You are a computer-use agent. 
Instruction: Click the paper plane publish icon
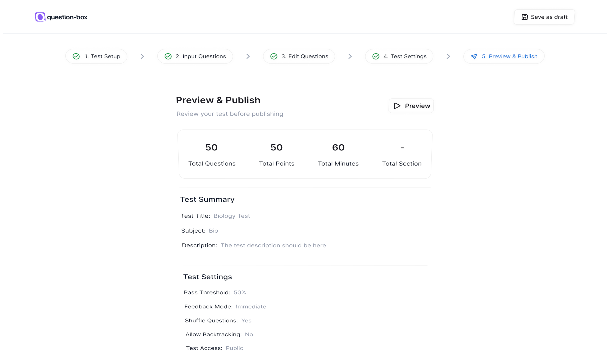click(x=474, y=57)
